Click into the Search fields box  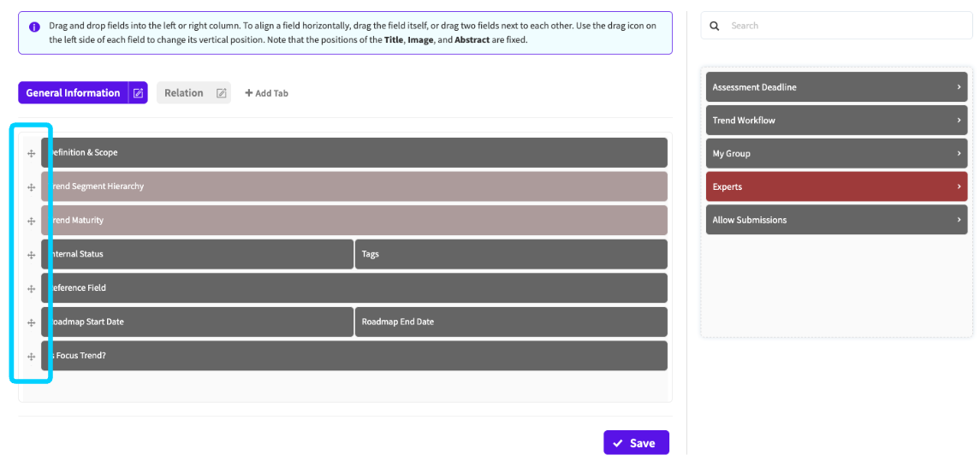click(x=843, y=26)
